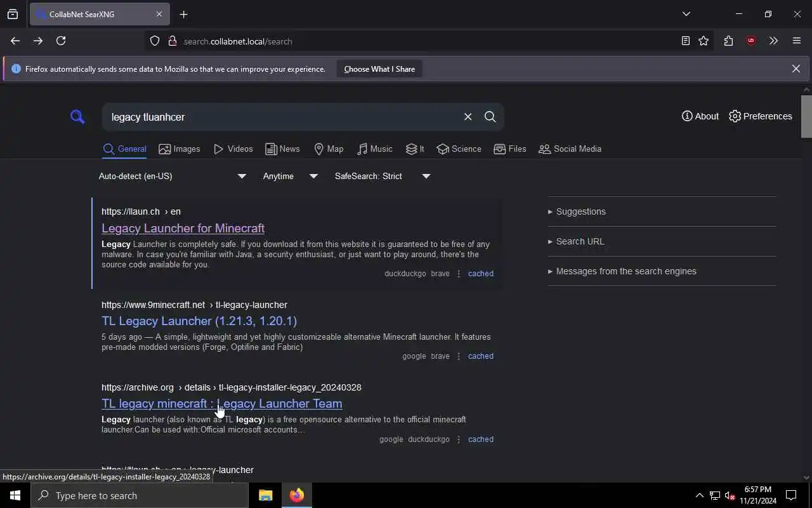
Task: Switch to the Images tab
Action: click(180, 149)
